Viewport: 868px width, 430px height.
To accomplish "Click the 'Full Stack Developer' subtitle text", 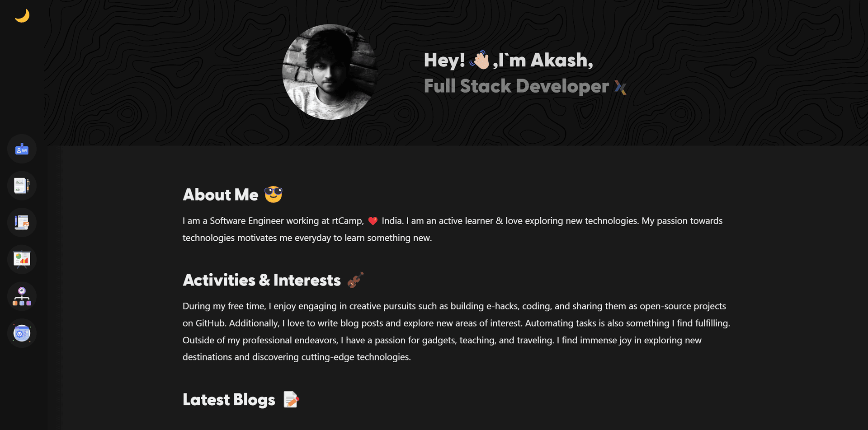I will pyautogui.click(x=516, y=86).
